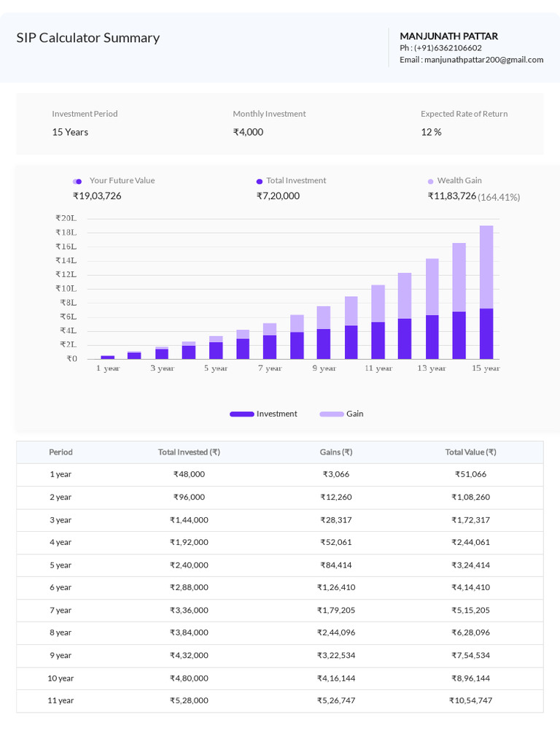Click the (164.41%) gain percentage
Viewport: 560px width, 747px height.
tap(499, 197)
